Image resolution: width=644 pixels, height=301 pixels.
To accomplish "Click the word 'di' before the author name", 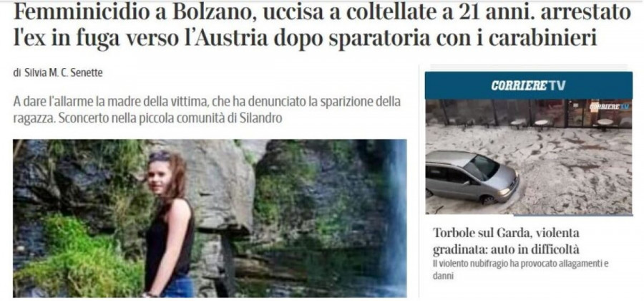I will [17, 73].
